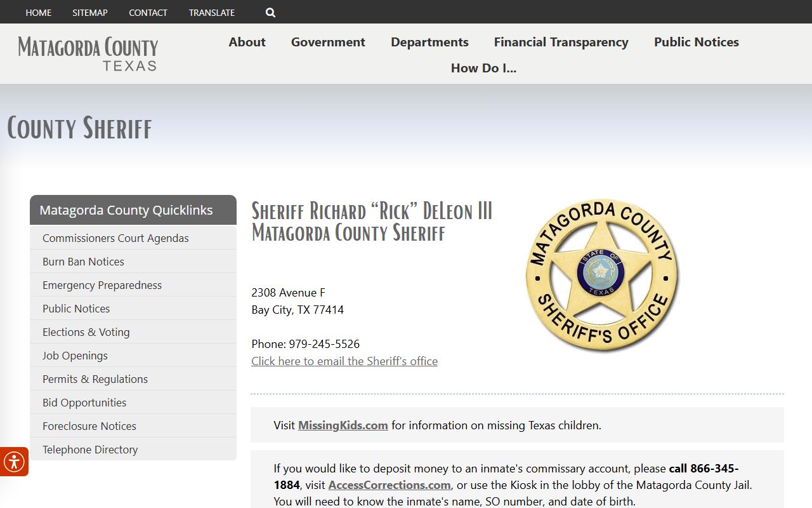Click the Bay City, TX 77414 text
Image resolution: width=812 pixels, height=508 pixels.
(x=298, y=310)
